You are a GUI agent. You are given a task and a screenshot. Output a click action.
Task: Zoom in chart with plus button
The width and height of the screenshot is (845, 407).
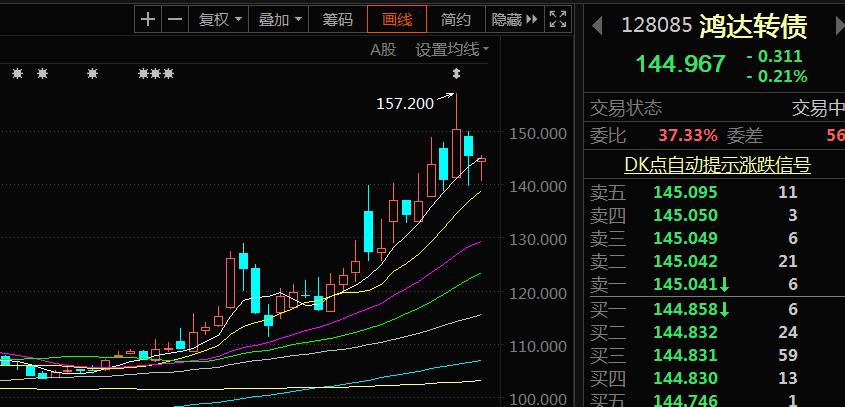pos(148,20)
